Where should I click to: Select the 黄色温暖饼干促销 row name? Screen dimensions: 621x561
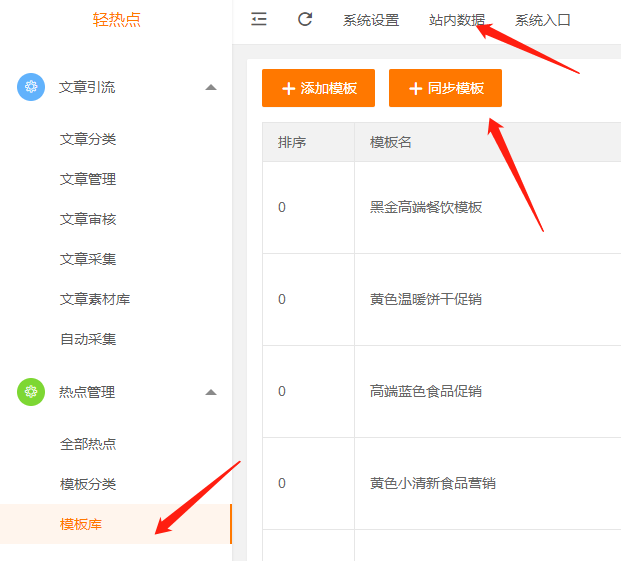426,299
